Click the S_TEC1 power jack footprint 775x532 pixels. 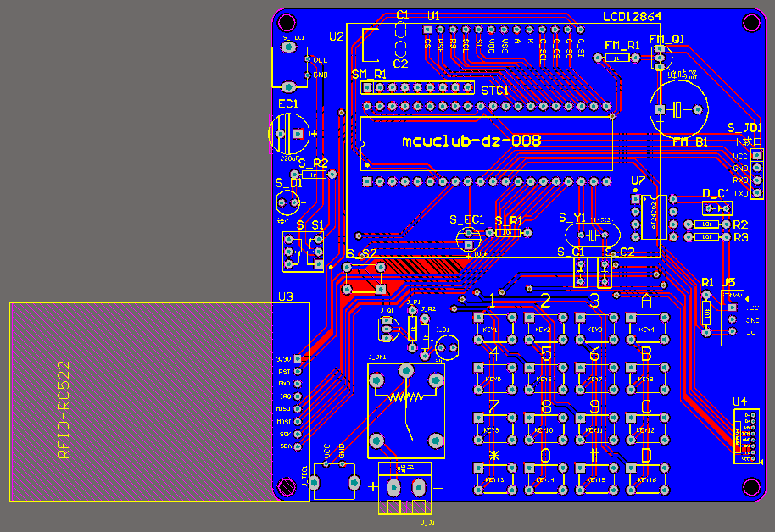[290, 67]
